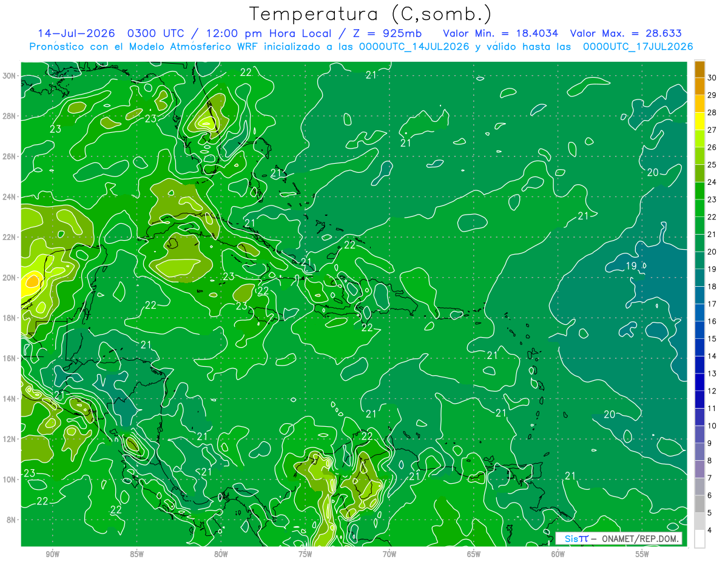728x562 pixels.
Task: Click the '12N' latitude axis label
Action: coord(9,439)
